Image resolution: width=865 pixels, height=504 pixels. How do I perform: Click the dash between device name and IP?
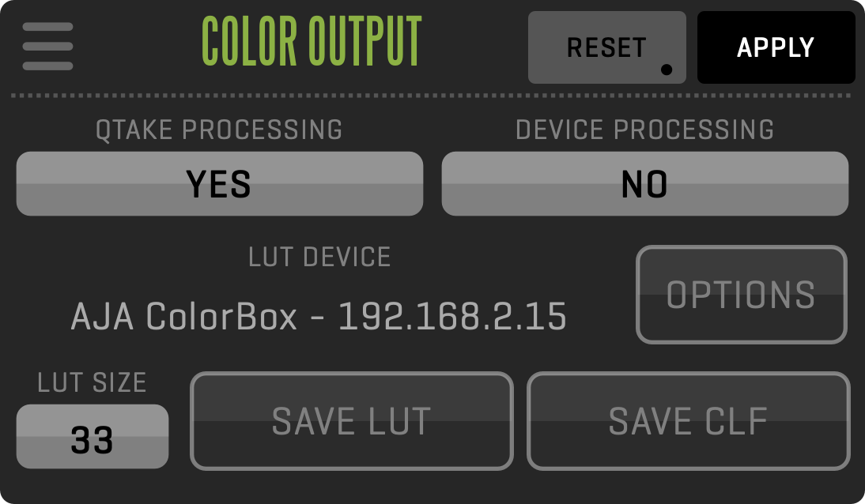pyautogui.click(x=318, y=319)
